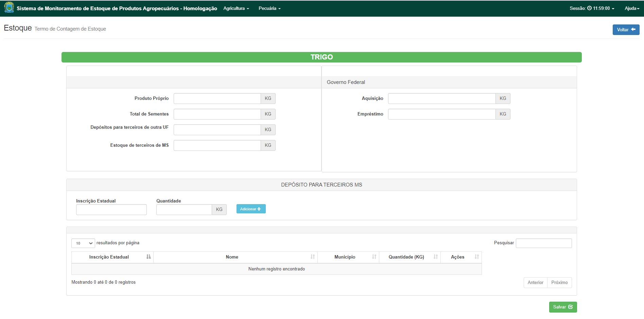Click DEPÓSITO PARA TERCEIROS MS heading
Viewport: 644px width, 319px height.
(x=321, y=185)
